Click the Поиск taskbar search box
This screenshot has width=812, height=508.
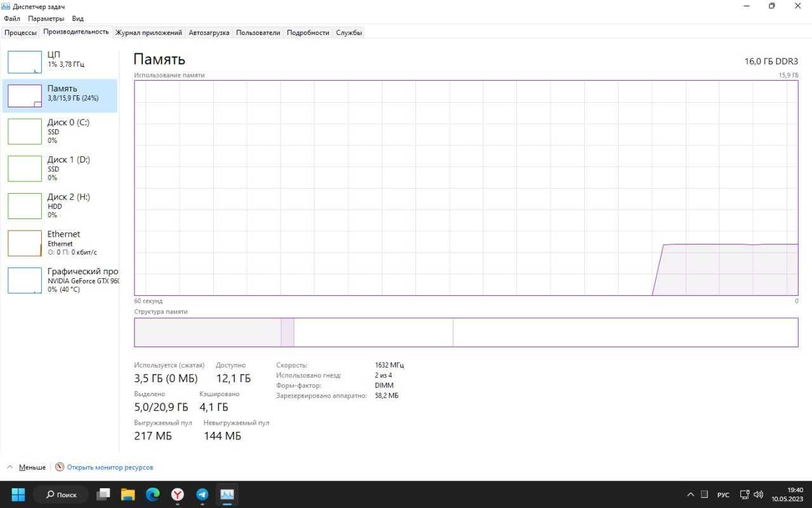point(60,494)
